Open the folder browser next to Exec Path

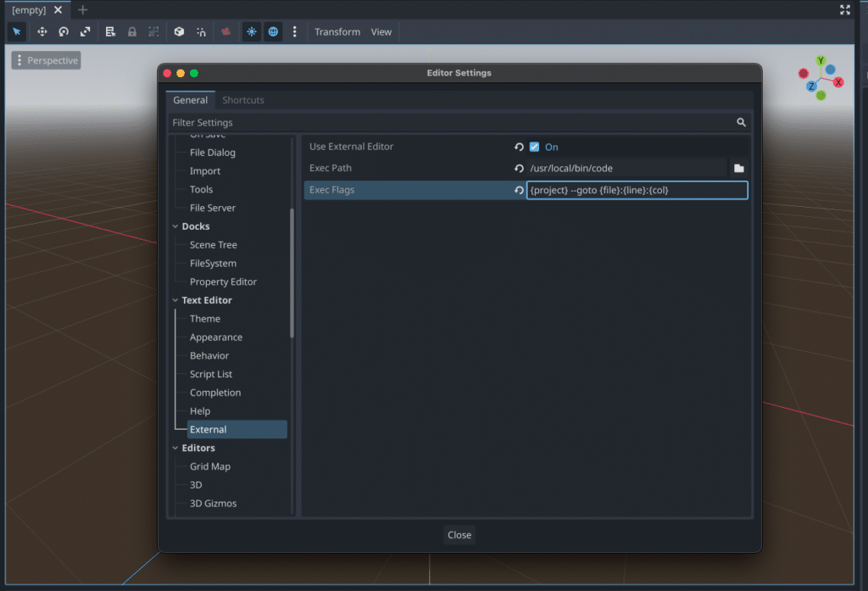click(x=738, y=168)
